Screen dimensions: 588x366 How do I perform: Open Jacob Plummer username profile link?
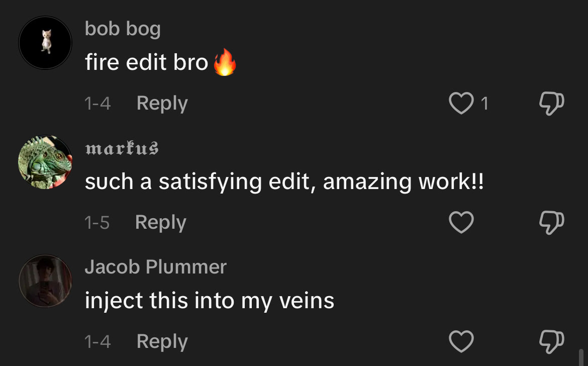pyautogui.click(x=156, y=267)
